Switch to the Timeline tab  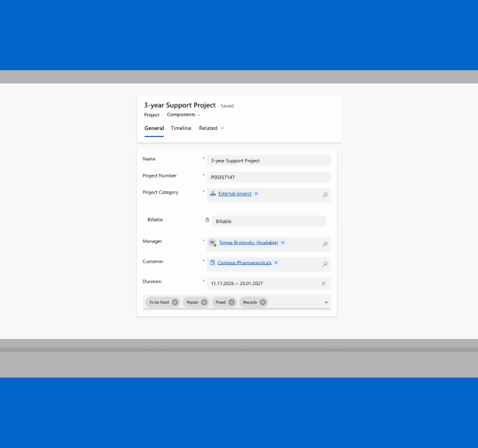[181, 128]
